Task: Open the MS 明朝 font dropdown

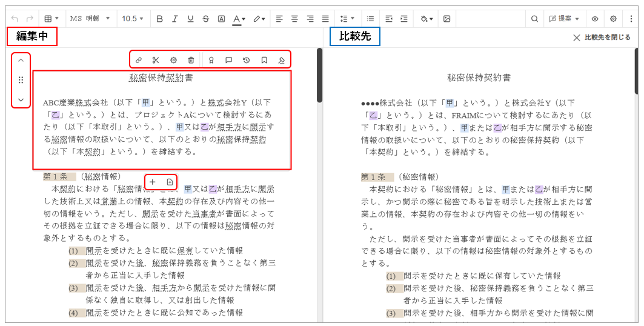Action: (x=90, y=19)
